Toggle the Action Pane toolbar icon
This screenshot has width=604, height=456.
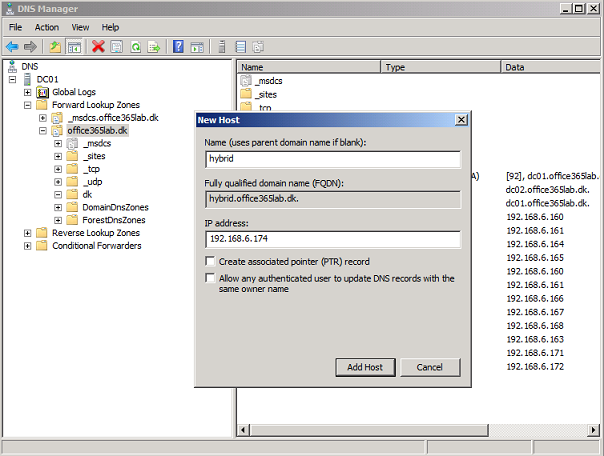(197, 47)
